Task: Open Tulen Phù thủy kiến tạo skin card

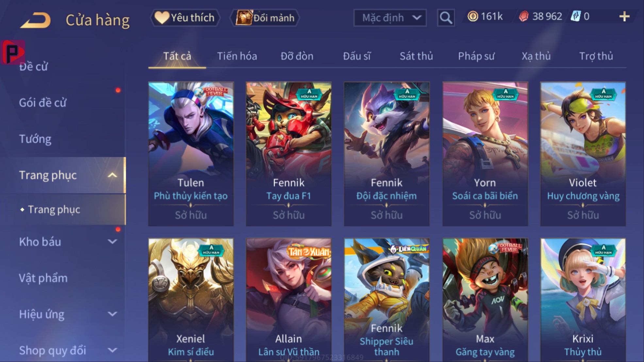Action: click(x=191, y=154)
